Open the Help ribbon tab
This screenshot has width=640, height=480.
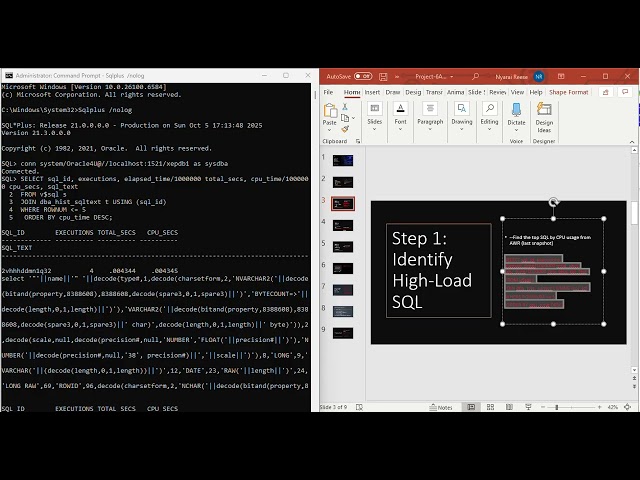tap(536, 92)
